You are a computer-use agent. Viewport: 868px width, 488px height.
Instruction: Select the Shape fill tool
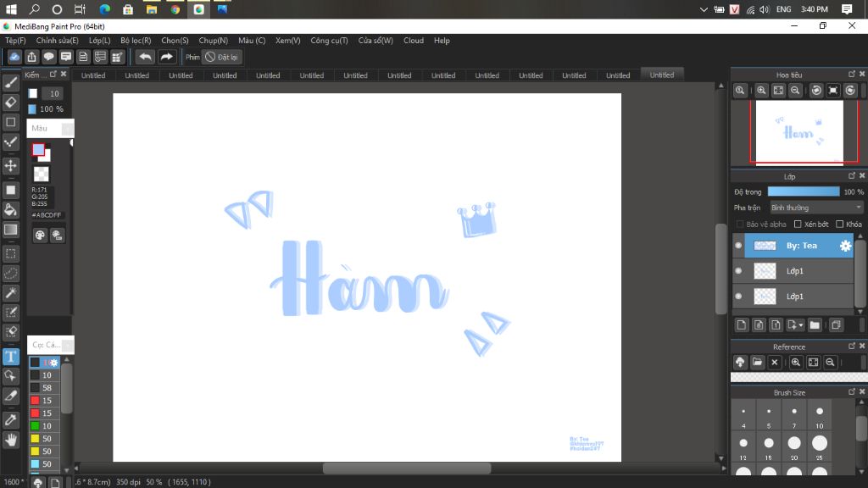click(x=10, y=190)
